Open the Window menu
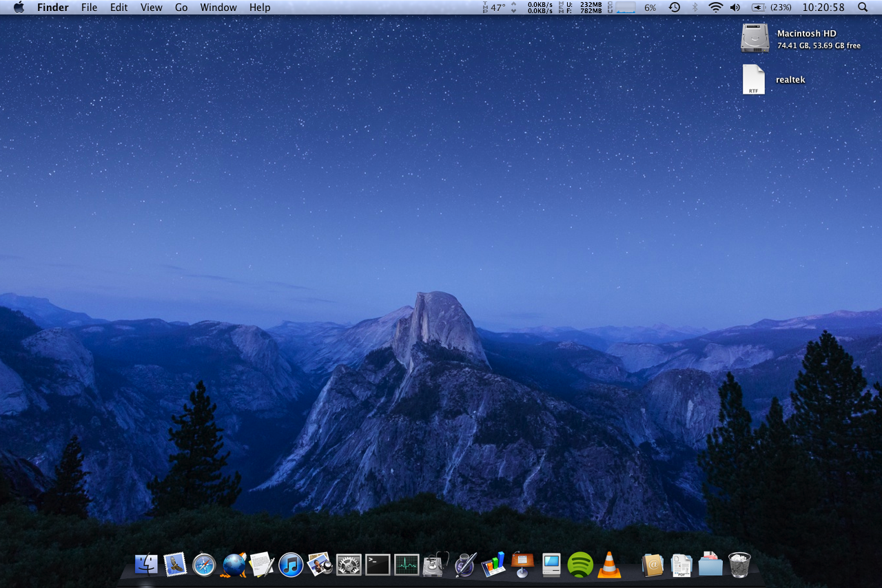This screenshot has height=588, width=882. [x=218, y=7]
